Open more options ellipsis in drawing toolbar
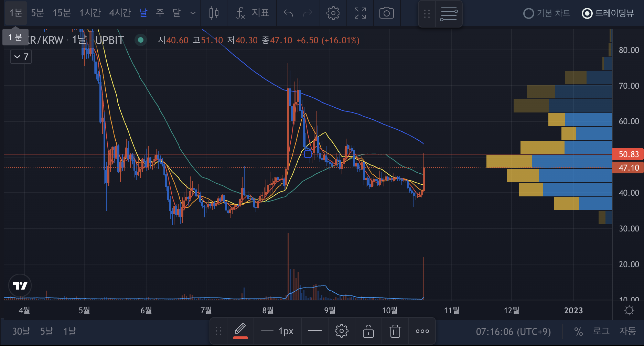The height and width of the screenshot is (346, 644). tap(422, 331)
